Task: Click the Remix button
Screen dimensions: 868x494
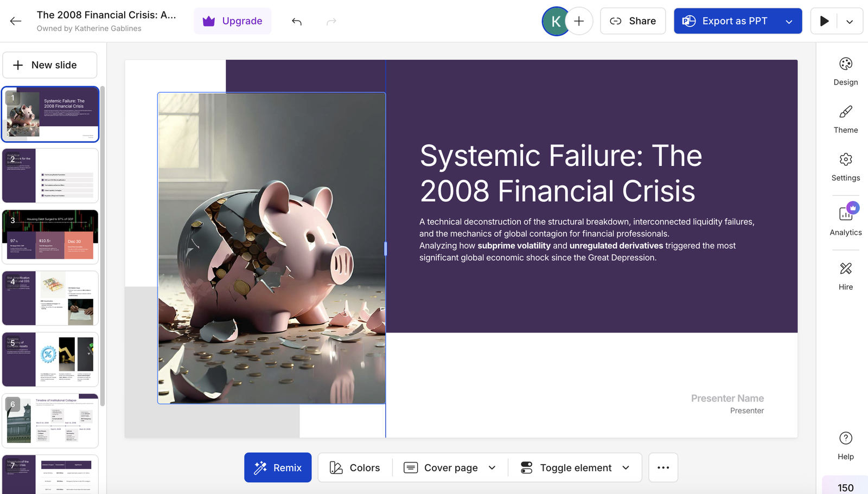Action: click(x=278, y=467)
